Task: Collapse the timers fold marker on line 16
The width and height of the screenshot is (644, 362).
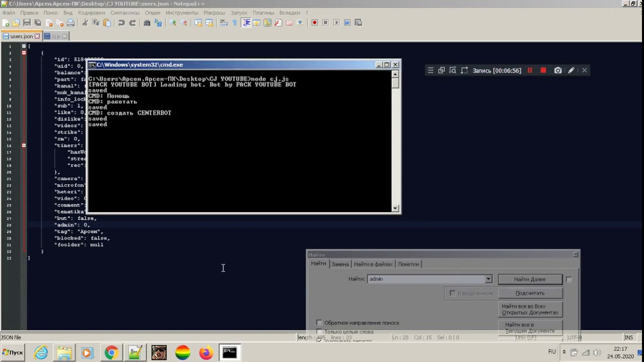Action: pyautogui.click(x=24, y=145)
